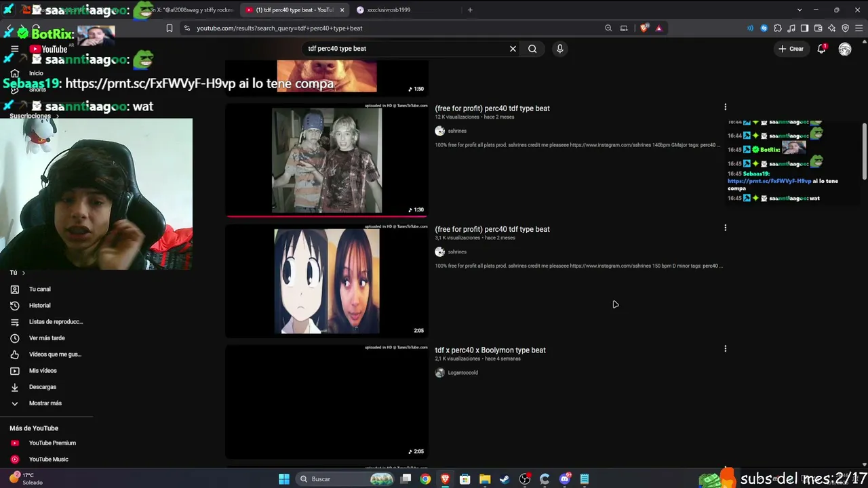Open the video thumbnail with 1:30 duration
Image resolution: width=868 pixels, height=488 pixels.
327,160
